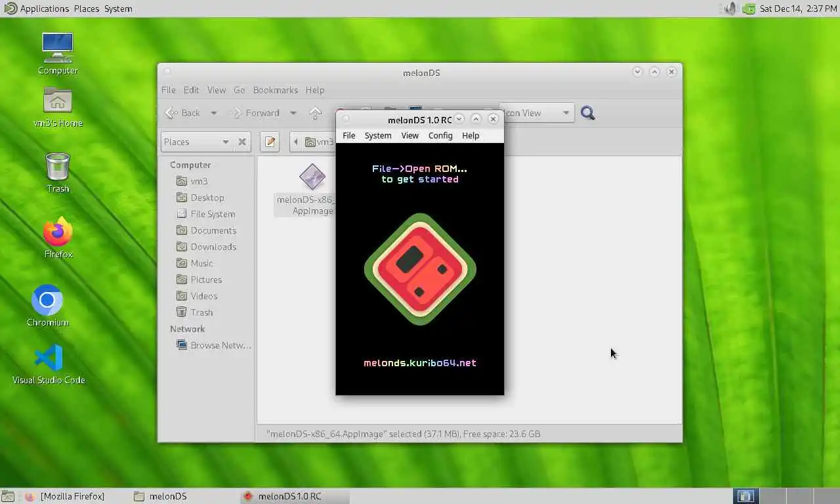This screenshot has width=840, height=504.
Task: Open file manager View menu
Action: [x=217, y=90]
